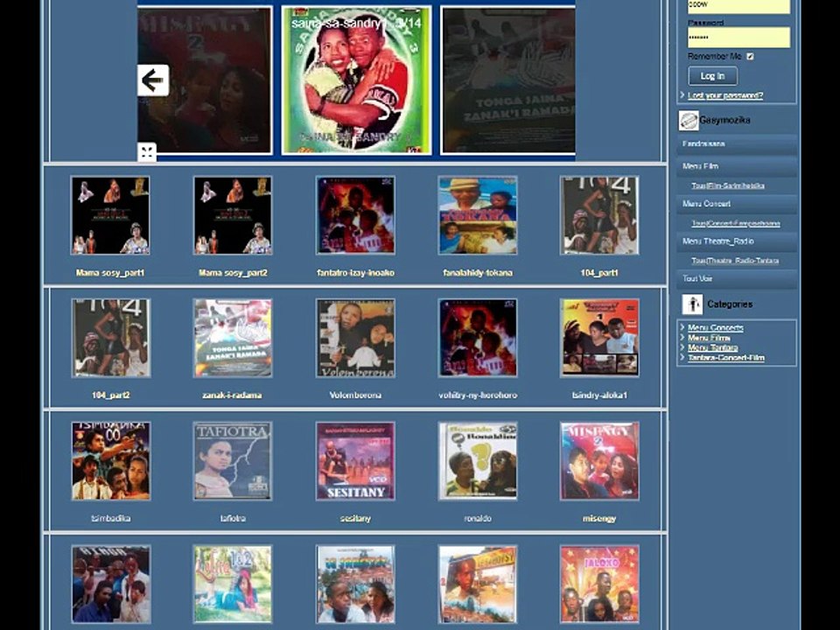This screenshot has height=630, width=840.
Task: Click the sesitany title text
Action: 355,518
